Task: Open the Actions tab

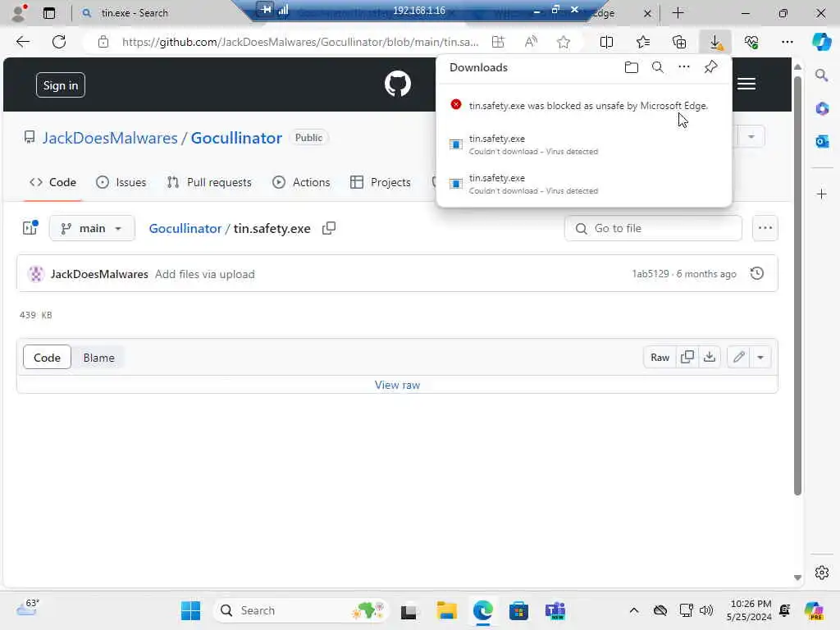Action: [x=301, y=183]
